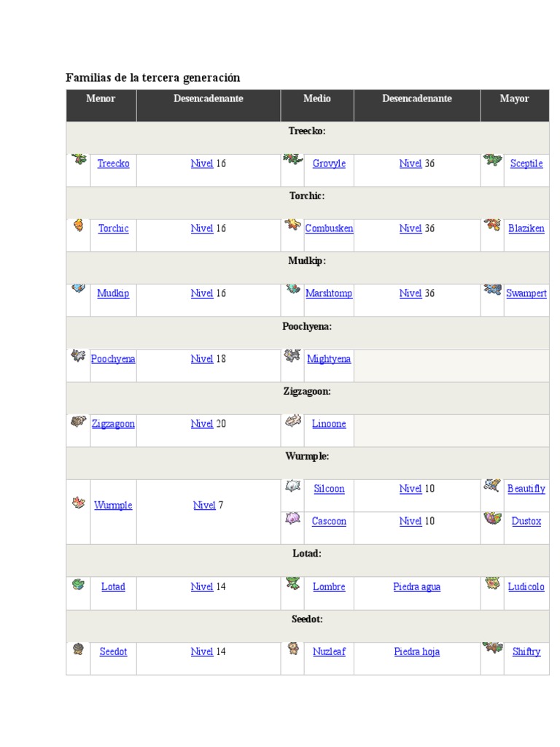The height and width of the screenshot is (747, 560).
Task: Follow the Piedra agua link
Action: [x=416, y=587]
